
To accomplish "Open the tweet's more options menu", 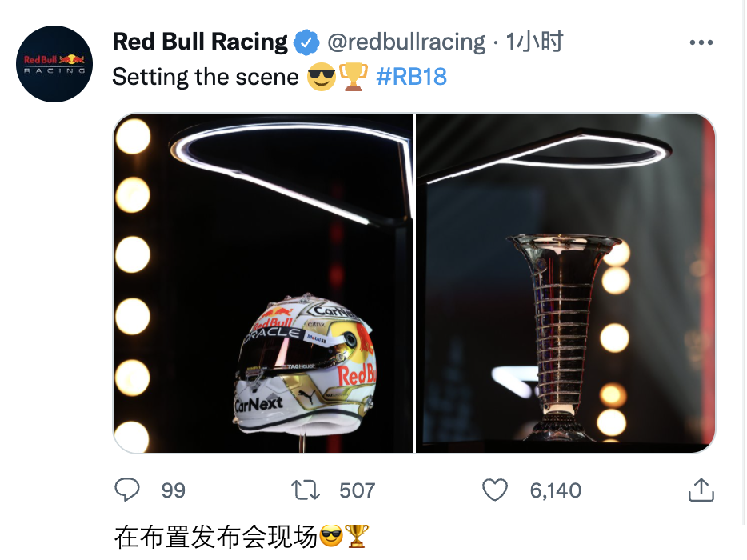I will tap(701, 43).
